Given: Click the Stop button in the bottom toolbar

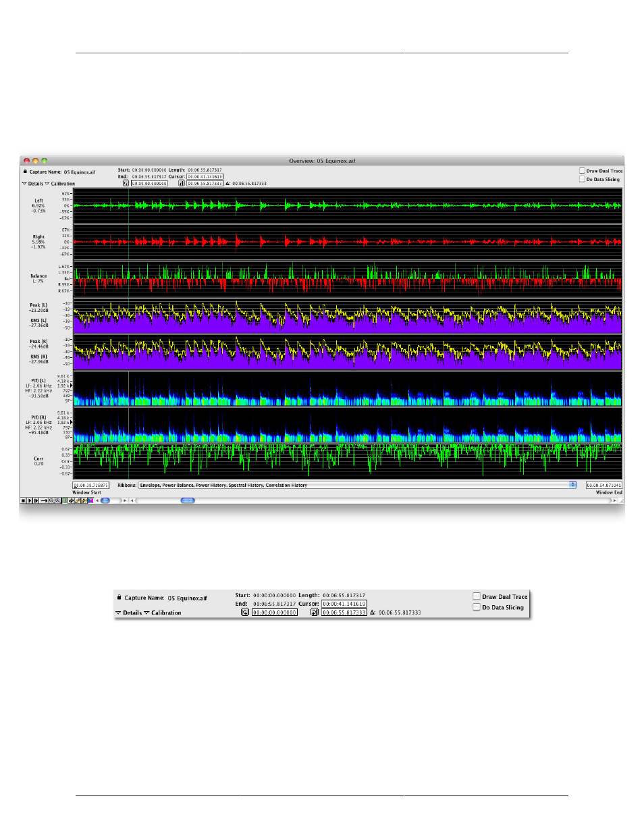Looking at the screenshot, I should 23,500.
